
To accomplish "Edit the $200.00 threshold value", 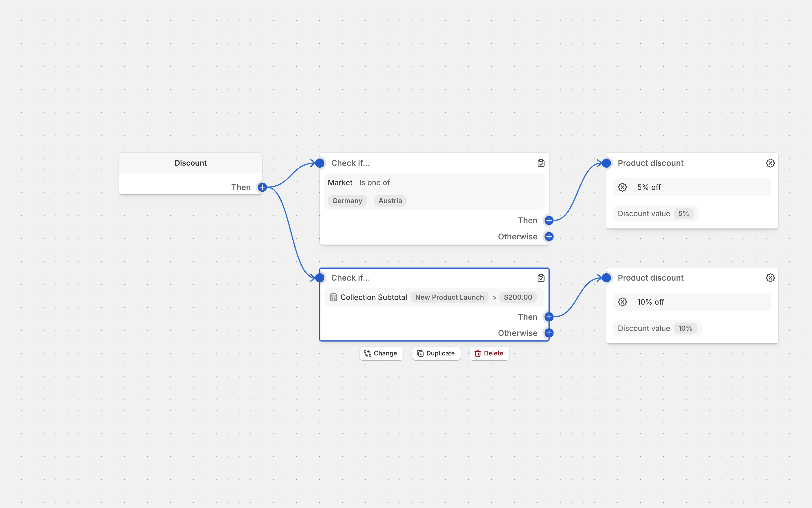I will click(518, 297).
